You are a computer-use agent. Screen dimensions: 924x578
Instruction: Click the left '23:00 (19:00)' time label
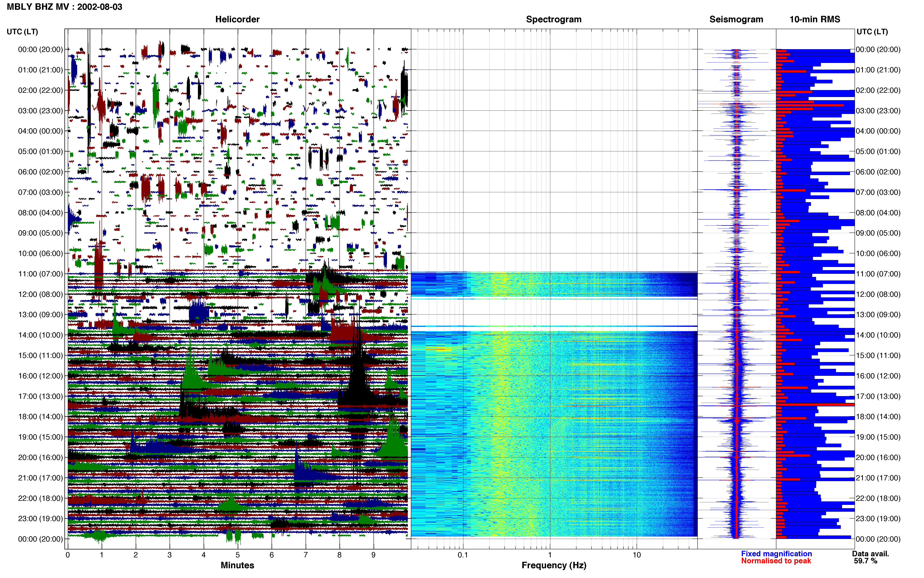click(41, 518)
